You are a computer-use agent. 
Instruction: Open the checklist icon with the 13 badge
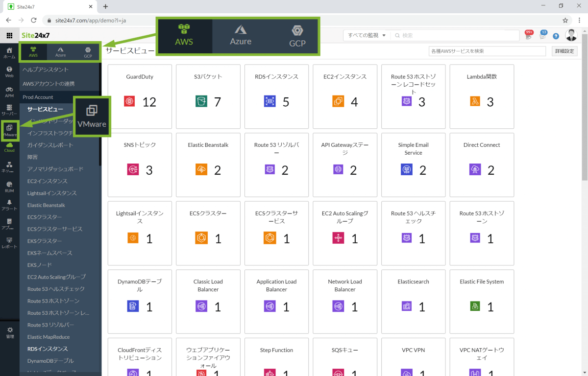542,35
